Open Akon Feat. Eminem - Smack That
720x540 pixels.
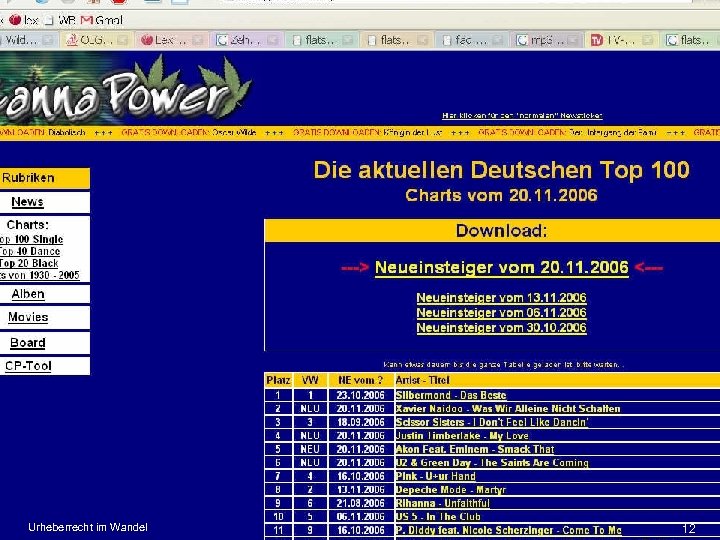[x=475, y=449]
